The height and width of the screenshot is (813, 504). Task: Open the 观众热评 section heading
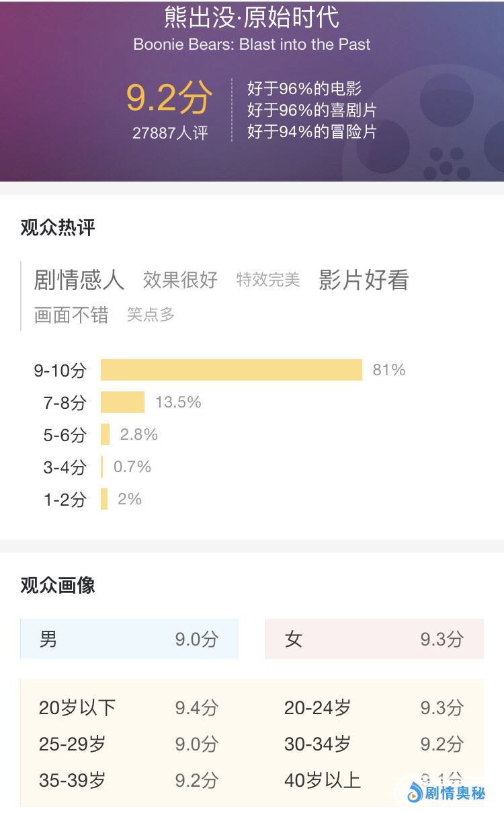(x=58, y=228)
